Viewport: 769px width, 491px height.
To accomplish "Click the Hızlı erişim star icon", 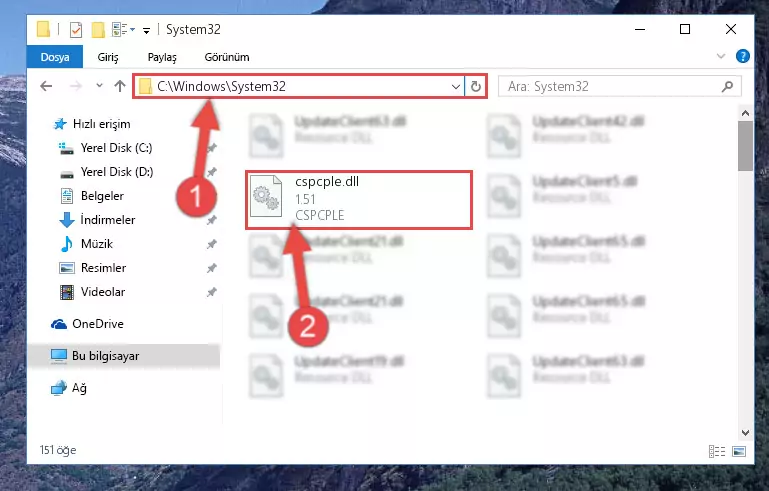I will (x=60, y=124).
